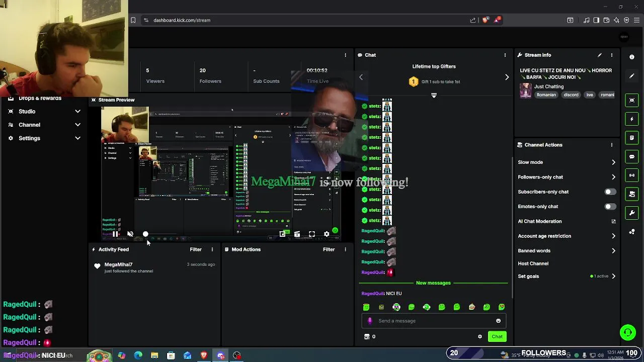This screenshot has height=362, width=644.
Task: Open Channel Actions three-dot menu
Action: click(612, 145)
